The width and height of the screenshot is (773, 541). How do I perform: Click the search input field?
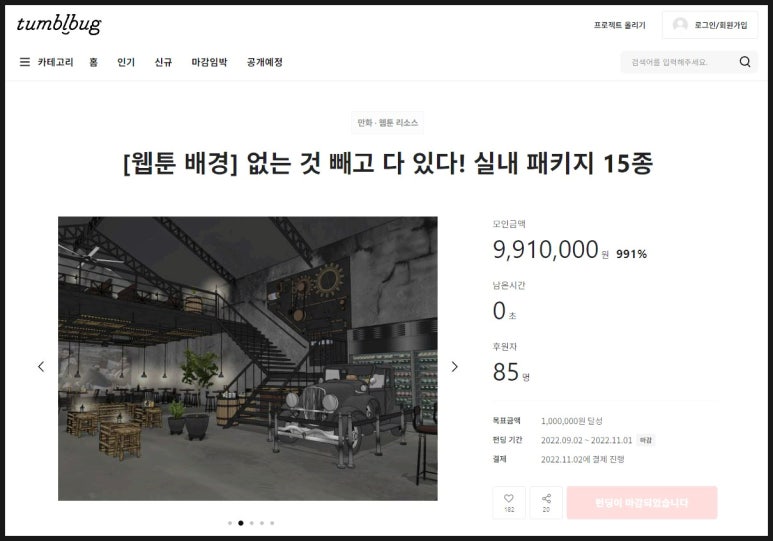(x=680, y=62)
